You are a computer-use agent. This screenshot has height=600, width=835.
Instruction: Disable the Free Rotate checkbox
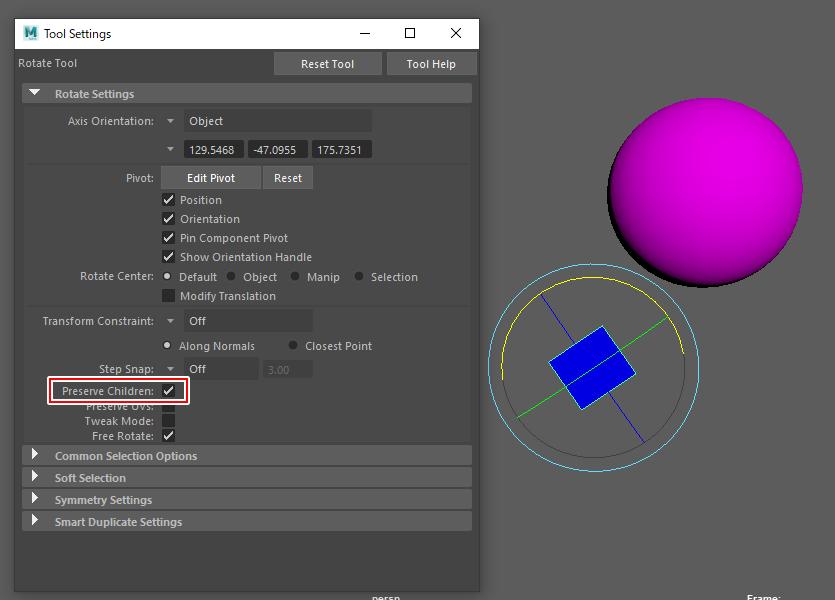(x=168, y=436)
